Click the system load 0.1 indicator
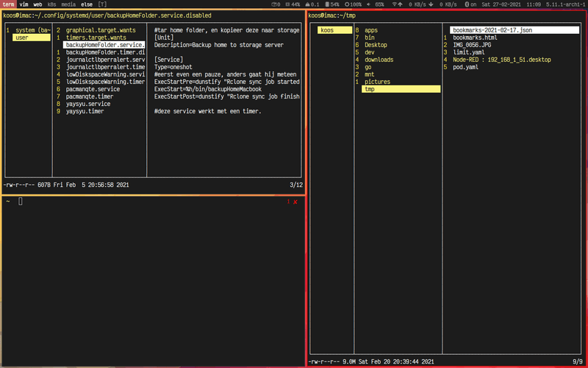 tap(312, 4)
